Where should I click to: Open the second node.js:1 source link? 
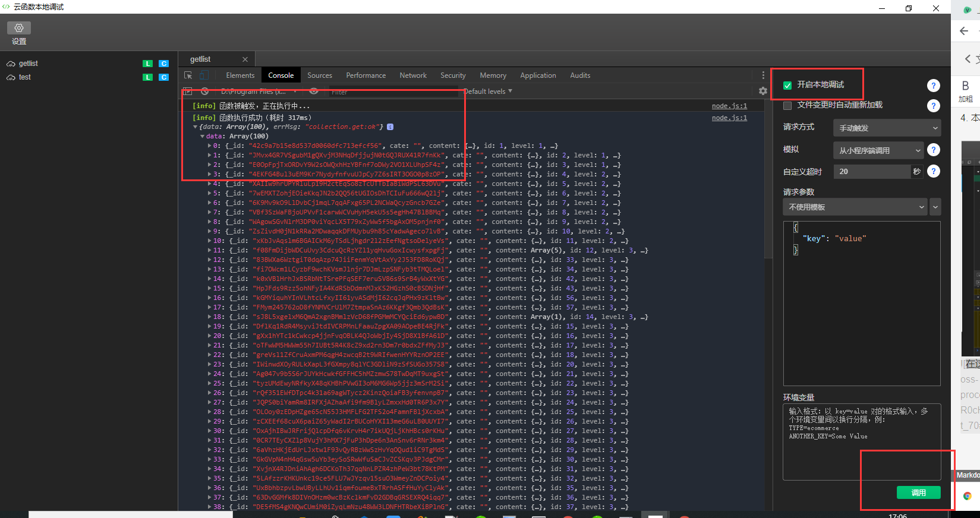pos(729,118)
